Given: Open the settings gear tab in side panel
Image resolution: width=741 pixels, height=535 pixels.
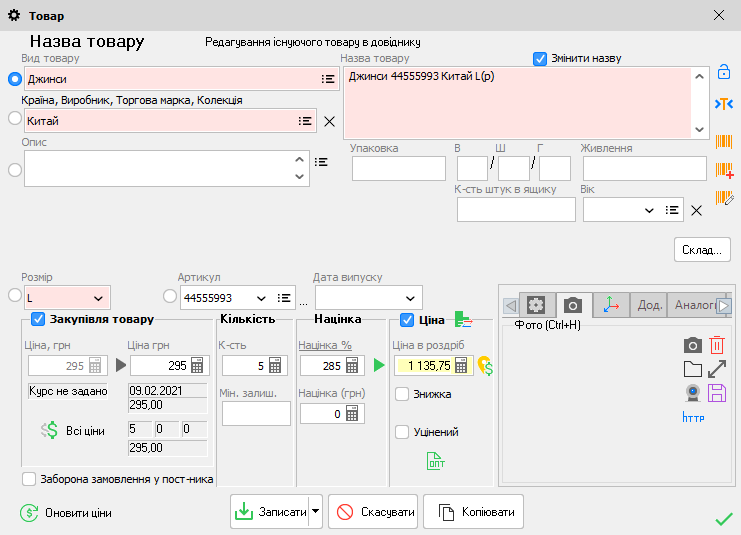Looking at the screenshot, I should (x=536, y=305).
